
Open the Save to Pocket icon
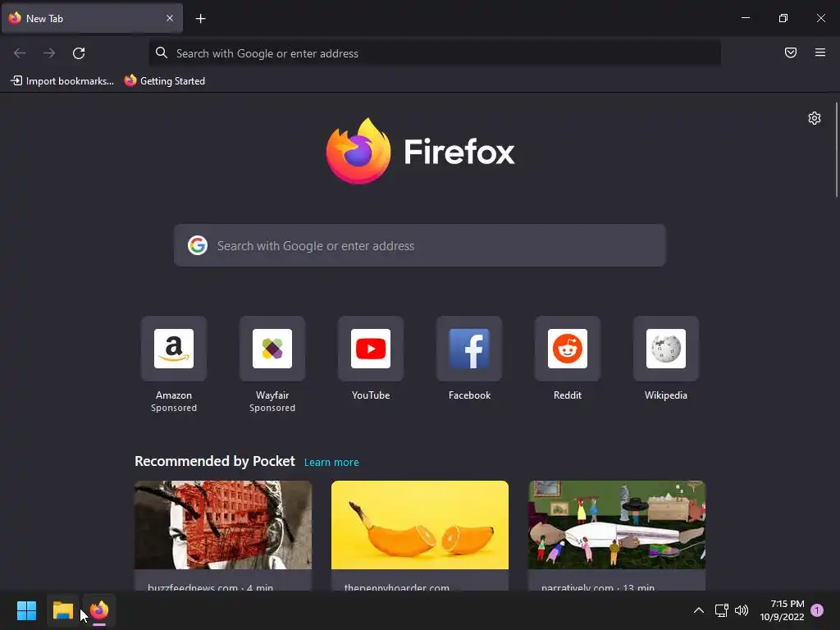[791, 52]
